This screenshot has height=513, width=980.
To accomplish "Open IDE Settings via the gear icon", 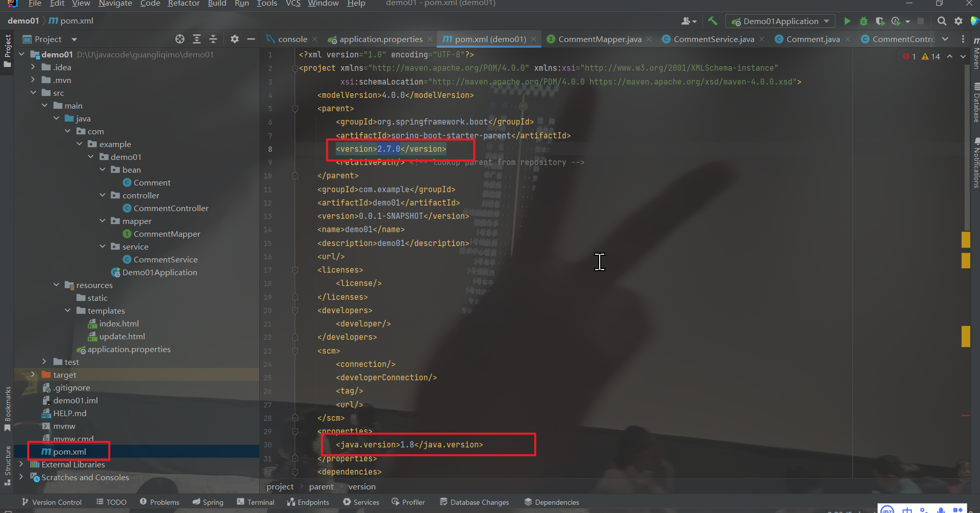I will pos(958,21).
